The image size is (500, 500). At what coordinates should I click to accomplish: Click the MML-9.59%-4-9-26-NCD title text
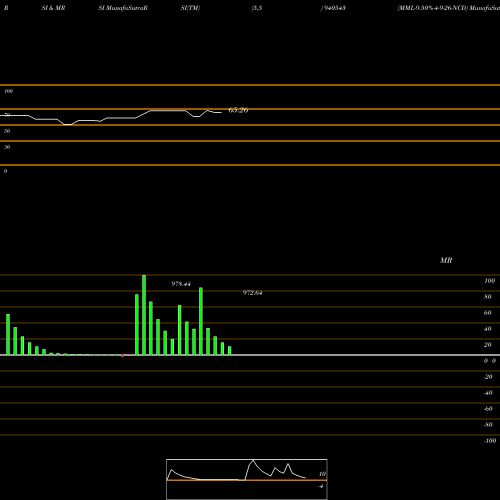[x=433, y=8]
